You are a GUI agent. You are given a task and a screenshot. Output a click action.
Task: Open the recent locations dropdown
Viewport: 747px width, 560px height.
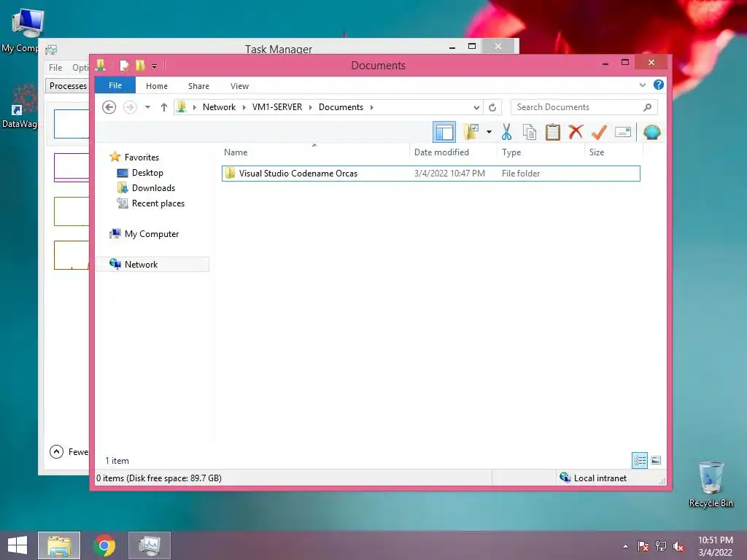147,107
